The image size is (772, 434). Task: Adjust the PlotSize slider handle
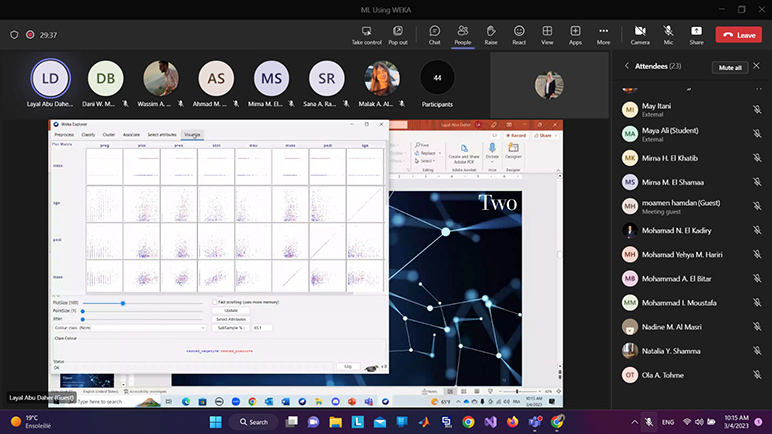tap(123, 302)
